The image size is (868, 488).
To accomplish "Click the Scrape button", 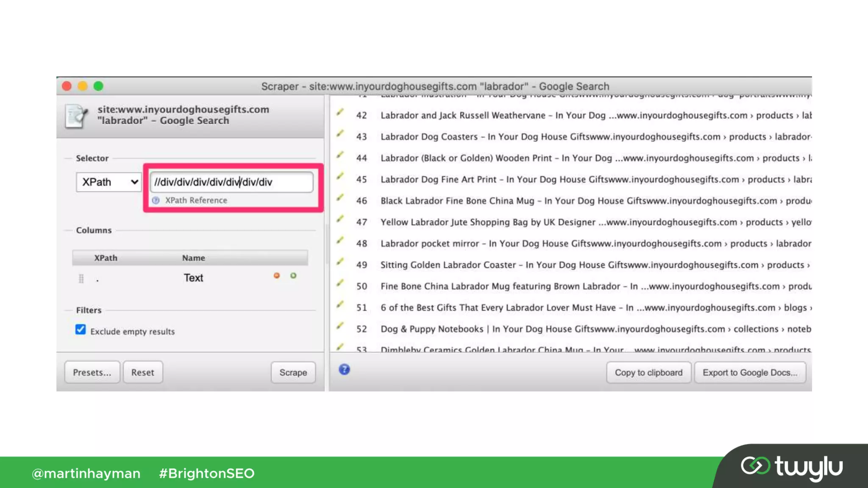I will point(293,372).
